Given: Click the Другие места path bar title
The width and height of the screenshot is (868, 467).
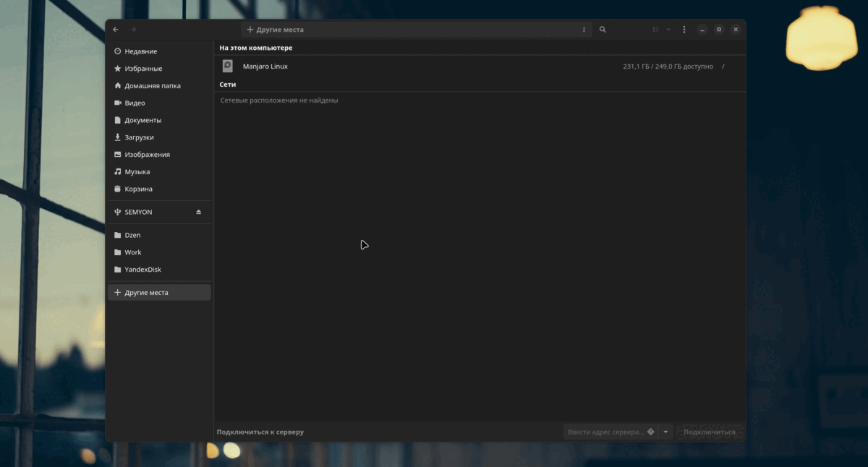Looking at the screenshot, I should pos(280,30).
